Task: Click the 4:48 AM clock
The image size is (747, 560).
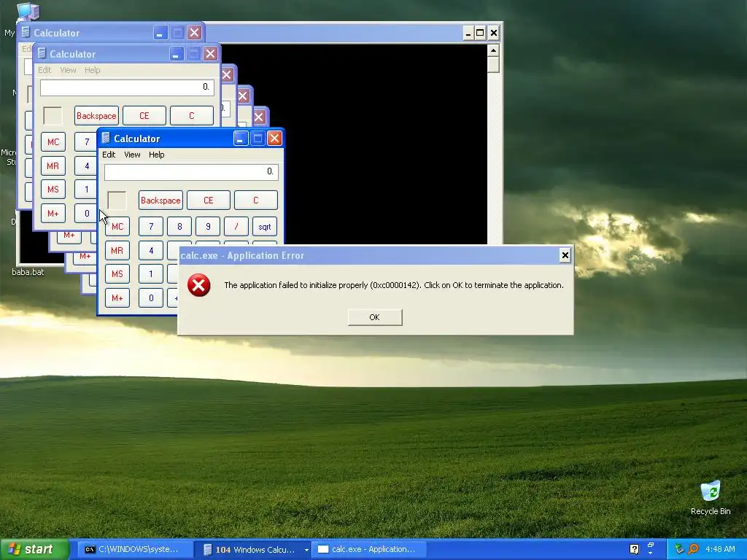Action: (x=720, y=550)
